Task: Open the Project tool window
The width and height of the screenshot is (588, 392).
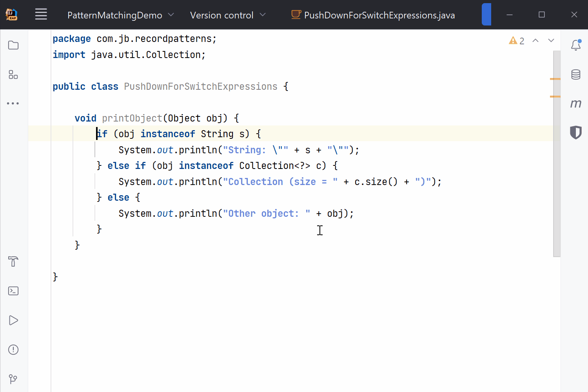Action: pos(13,45)
